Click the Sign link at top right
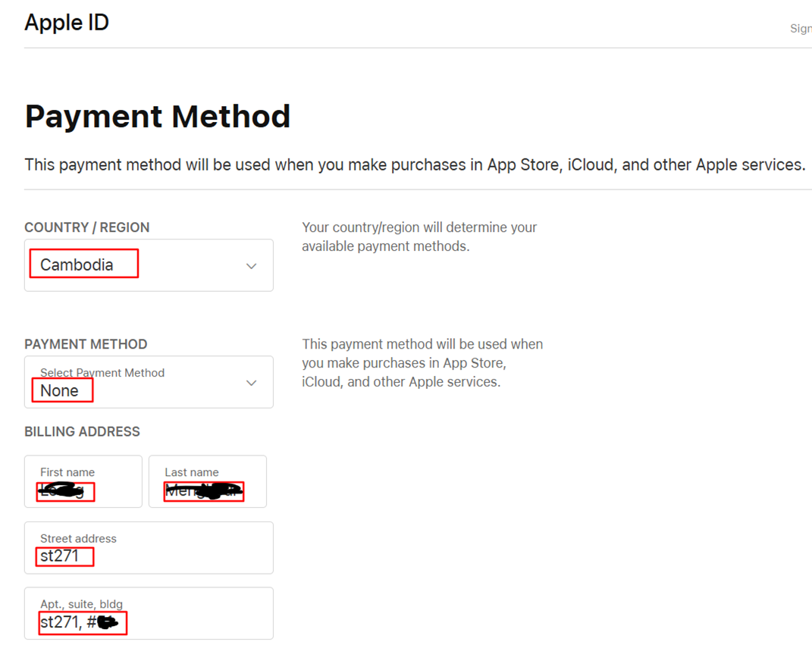This screenshot has height=648, width=812. point(801,29)
